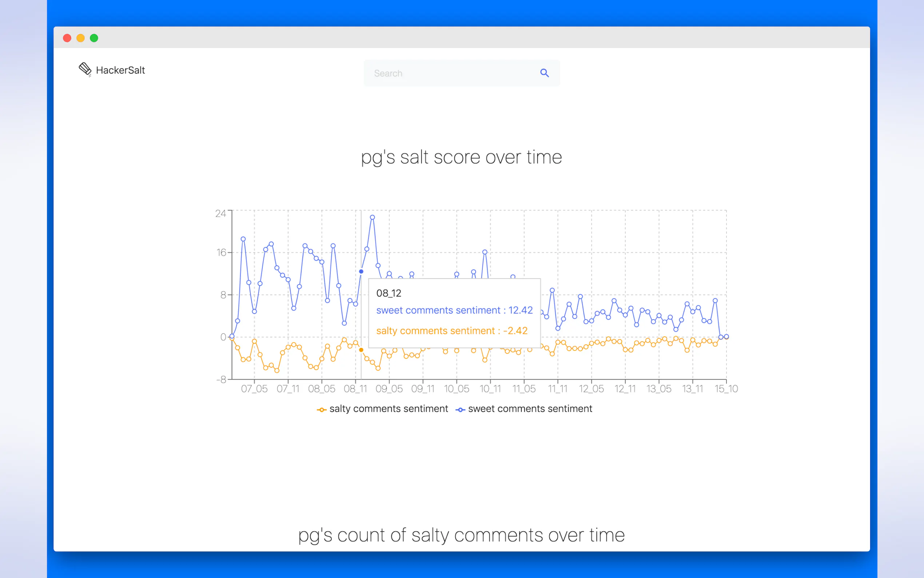The height and width of the screenshot is (578, 924).
Task: Click the "pg's salt score over time" heading
Action: [461, 157]
